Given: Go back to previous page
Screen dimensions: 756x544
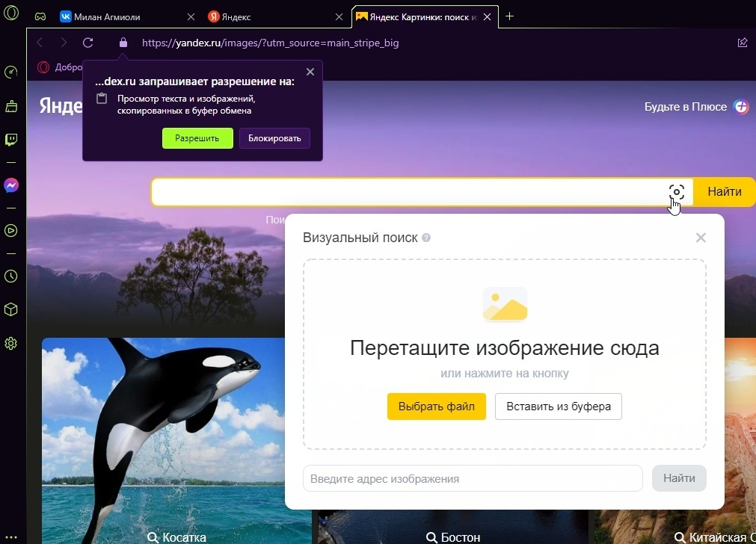Looking at the screenshot, I should pyautogui.click(x=40, y=43).
